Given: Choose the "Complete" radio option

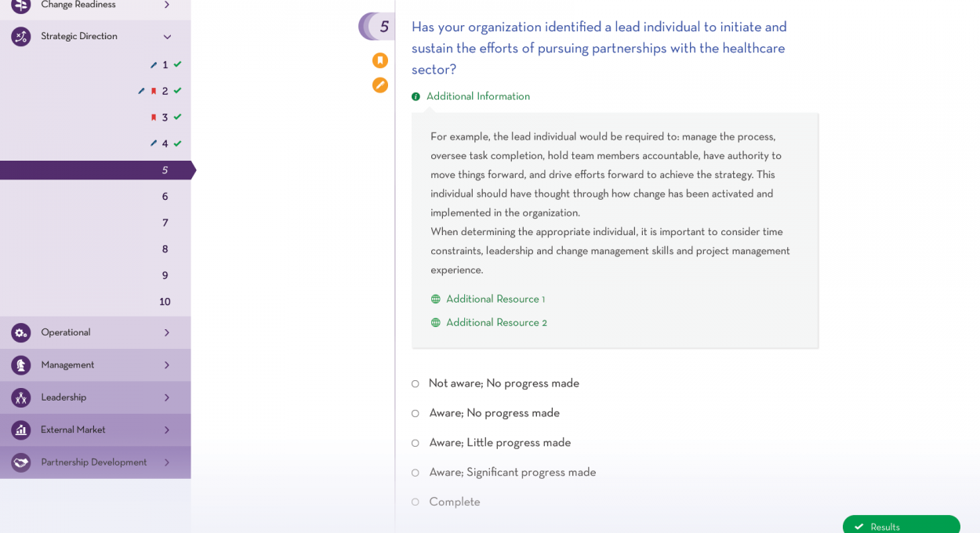Looking at the screenshot, I should 416,502.
